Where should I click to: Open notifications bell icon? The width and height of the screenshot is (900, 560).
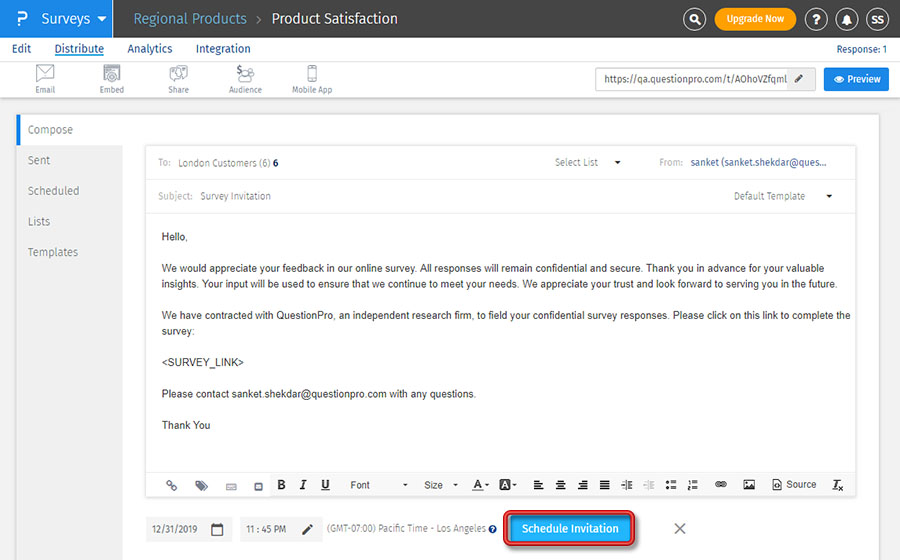coord(848,19)
